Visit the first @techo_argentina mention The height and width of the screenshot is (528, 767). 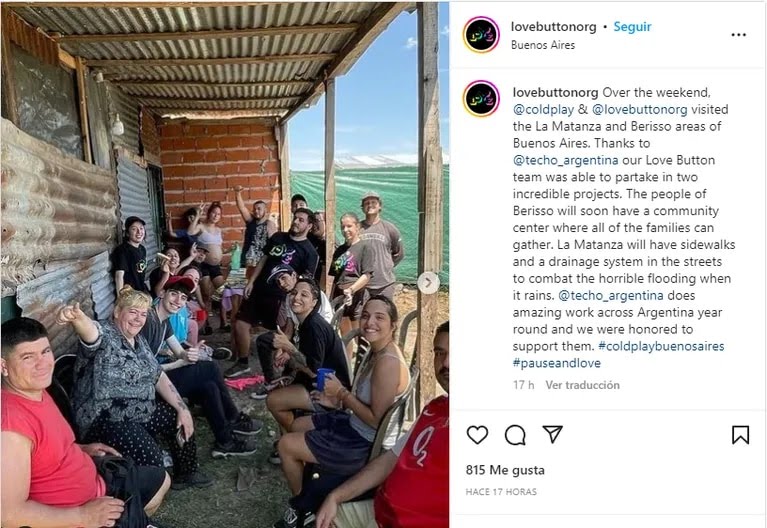(x=565, y=161)
